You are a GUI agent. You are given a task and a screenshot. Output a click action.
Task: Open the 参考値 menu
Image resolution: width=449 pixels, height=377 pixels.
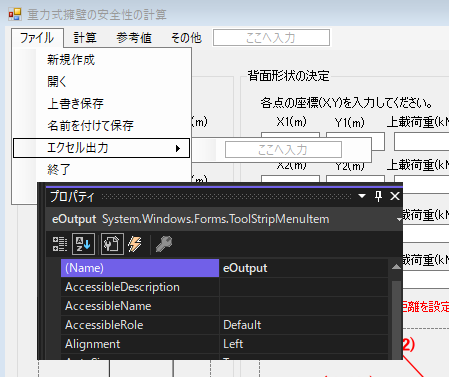[134, 38]
